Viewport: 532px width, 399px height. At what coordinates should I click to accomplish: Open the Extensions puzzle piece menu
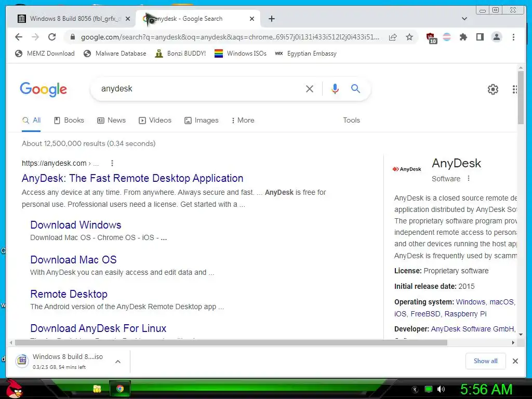pyautogui.click(x=463, y=37)
